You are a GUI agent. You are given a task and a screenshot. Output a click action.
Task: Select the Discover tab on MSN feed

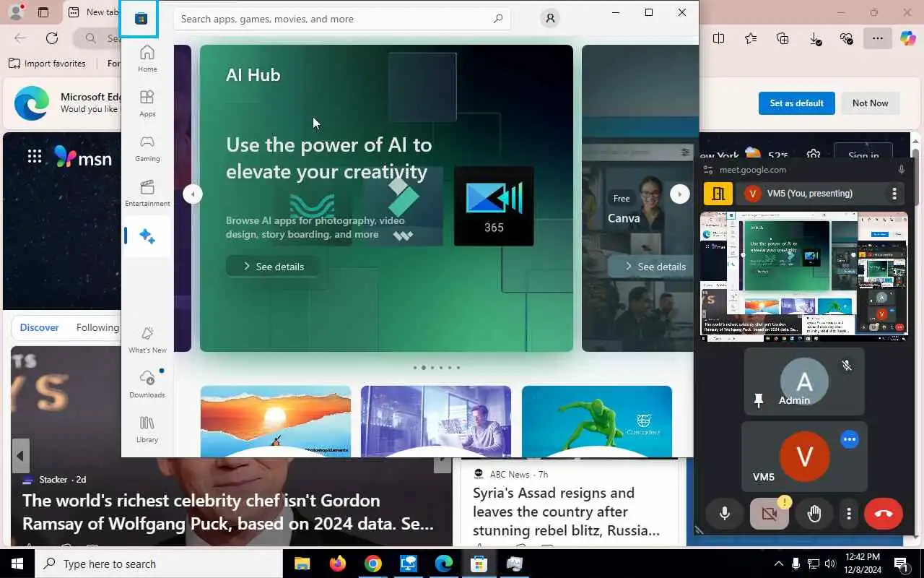39,327
